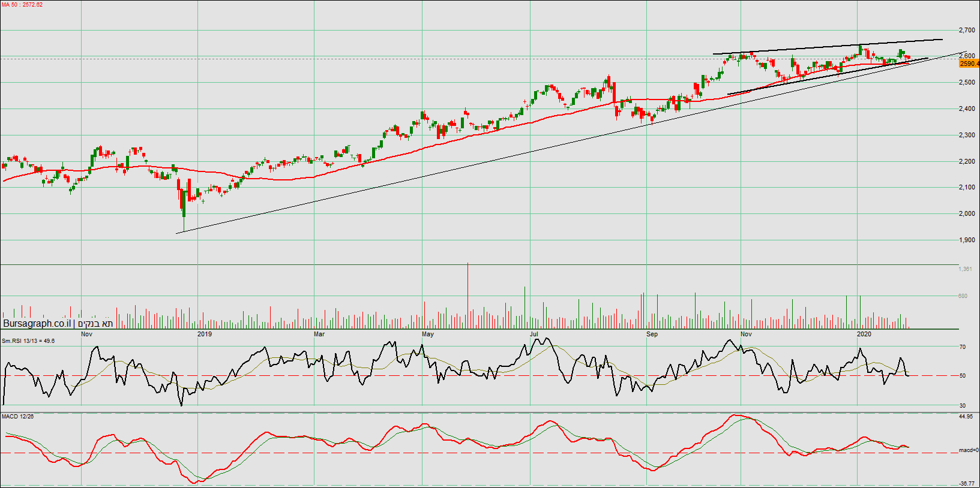The height and width of the screenshot is (488, 980).
Task: Select the Jul date axis label
Action: 534,335
